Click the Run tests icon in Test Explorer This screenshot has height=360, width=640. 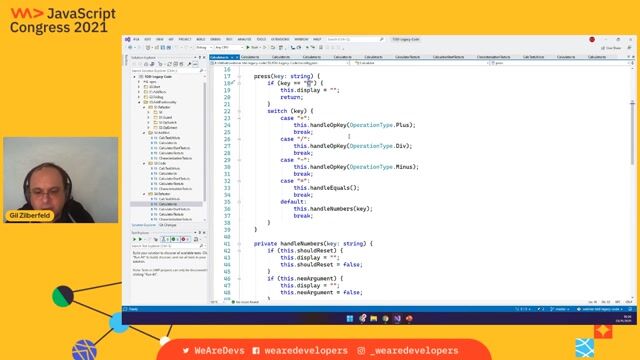point(140,240)
